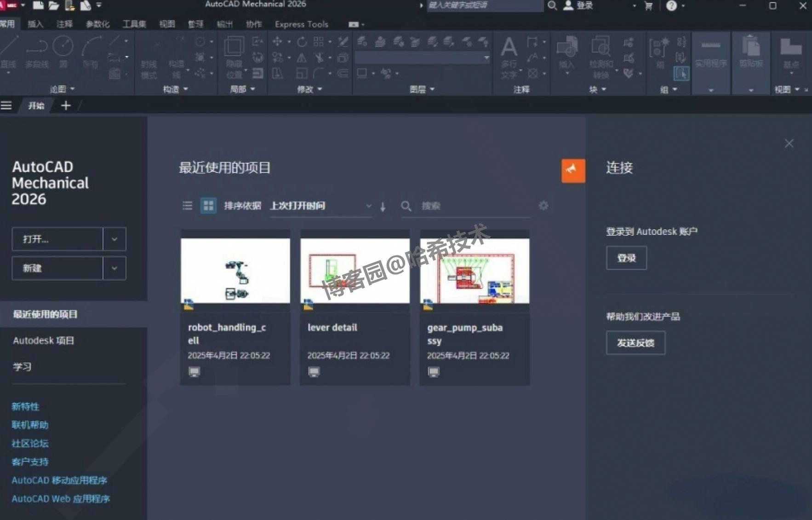Open the lever detail drawing thumbnail
The height and width of the screenshot is (520, 812).
pyautogui.click(x=355, y=270)
